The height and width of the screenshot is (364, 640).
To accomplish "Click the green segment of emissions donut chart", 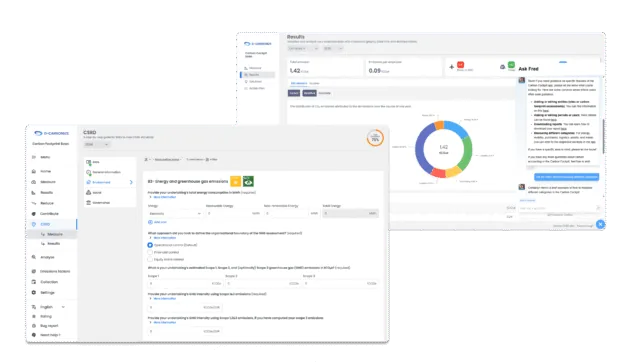I will (466, 152).
